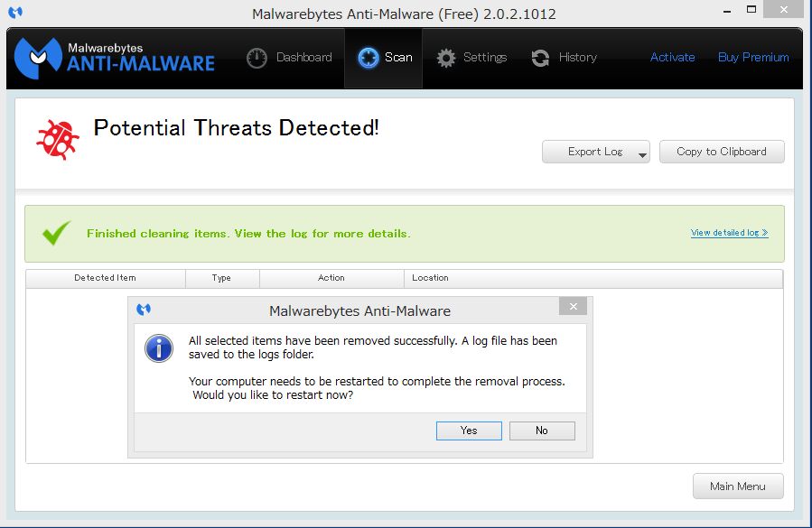Click the red bug threat icon
Viewport: 812px width, 528px height.
(x=58, y=139)
